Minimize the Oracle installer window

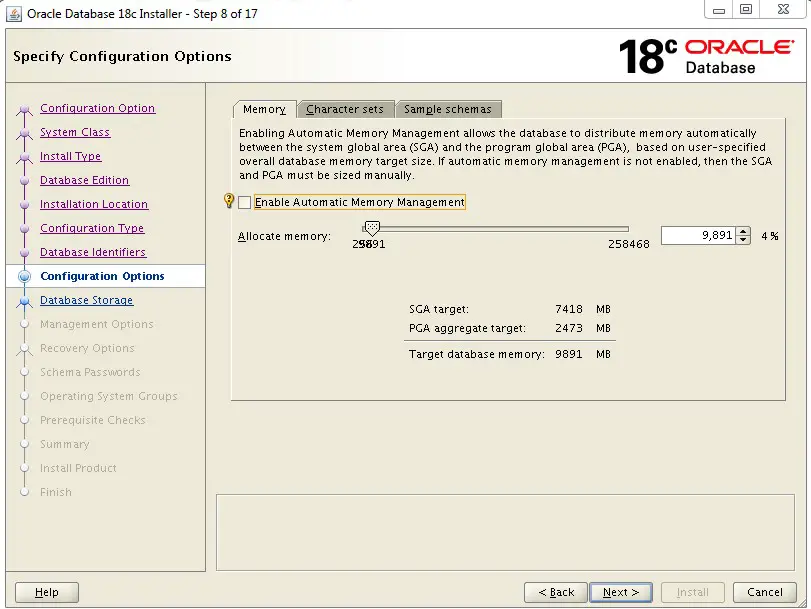coord(719,10)
